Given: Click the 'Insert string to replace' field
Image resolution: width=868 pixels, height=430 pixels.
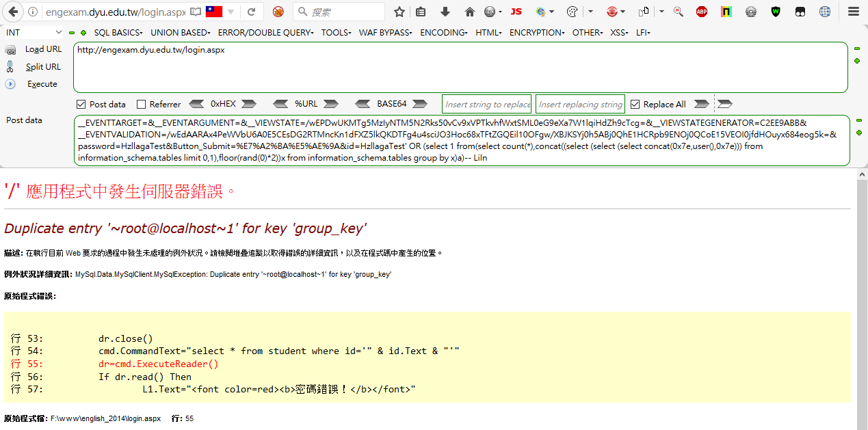Looking at the screenshot, I should pos(487,104).
